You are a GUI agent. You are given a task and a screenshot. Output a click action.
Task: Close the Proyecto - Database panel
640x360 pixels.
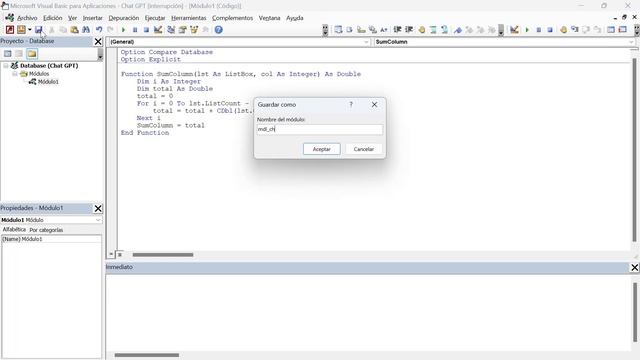98,42
